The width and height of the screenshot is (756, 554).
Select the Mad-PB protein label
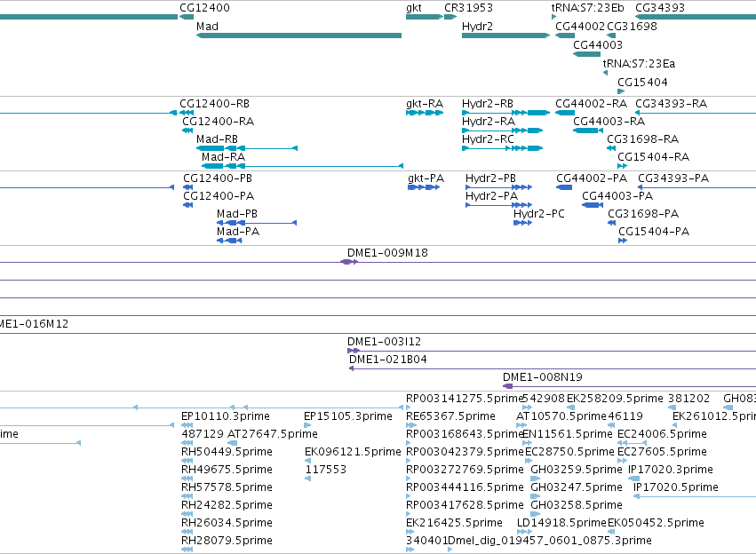tap(236, 214)
